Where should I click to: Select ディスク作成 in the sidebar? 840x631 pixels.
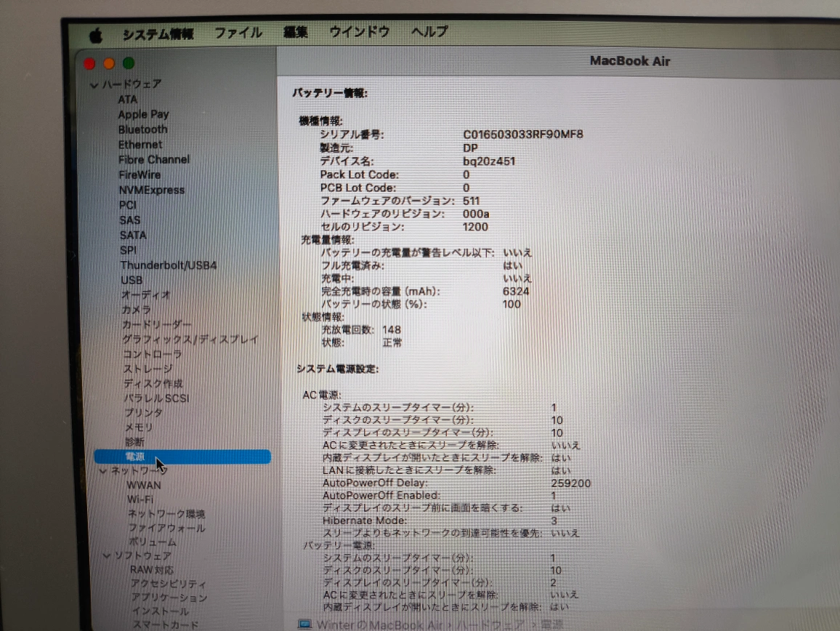tap(153, 384)
